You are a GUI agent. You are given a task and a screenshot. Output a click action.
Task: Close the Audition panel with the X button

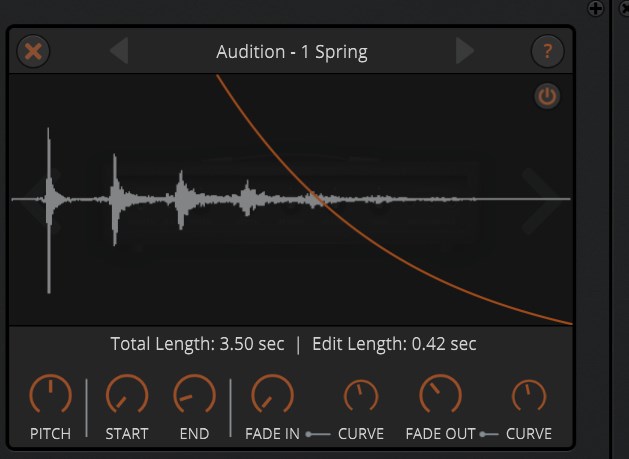(34, 51)
